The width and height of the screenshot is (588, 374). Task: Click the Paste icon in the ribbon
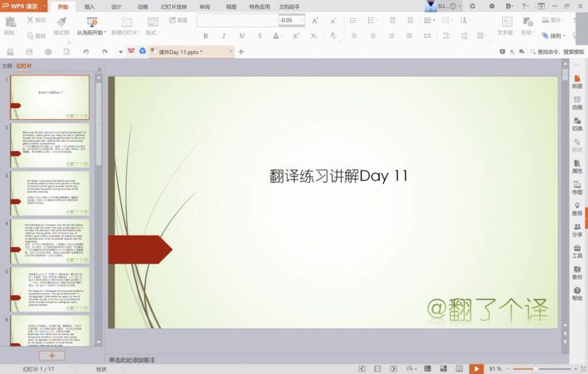click(10, 21)
